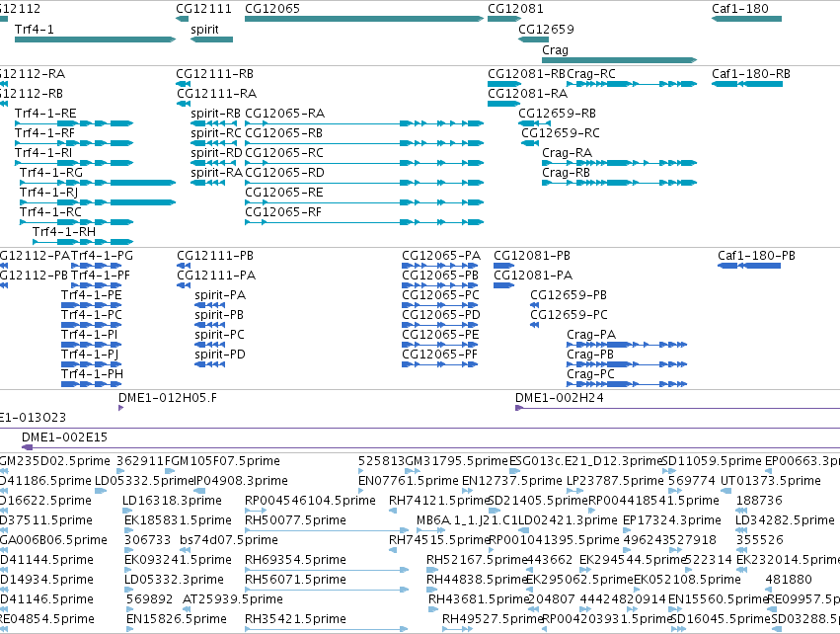Select EST RH50077.5prime label

295,520
